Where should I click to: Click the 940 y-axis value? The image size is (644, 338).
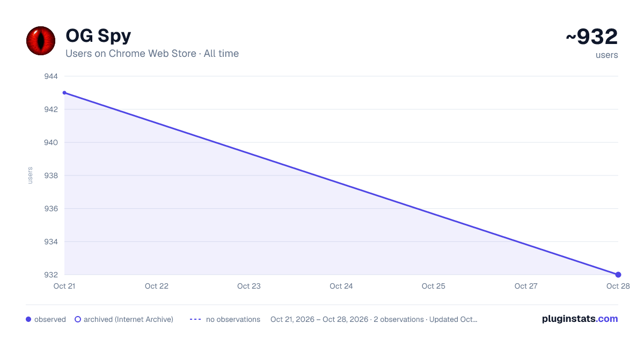click(51, 142)
